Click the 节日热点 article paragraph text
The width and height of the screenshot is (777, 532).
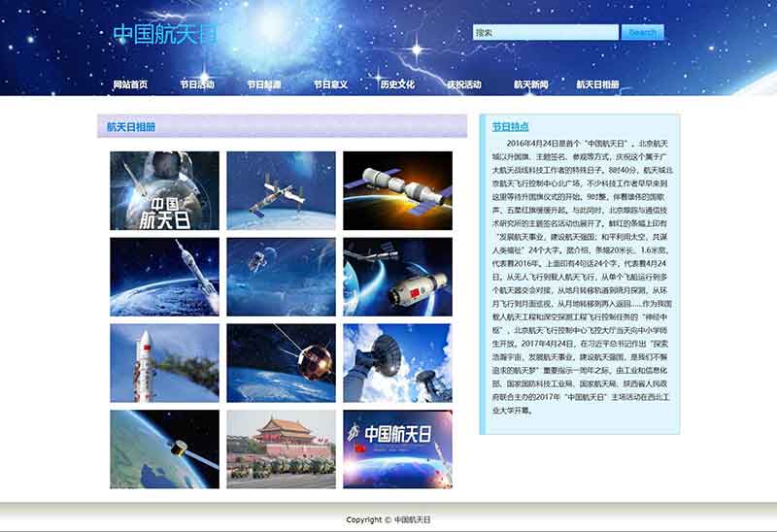coord(582,277)
